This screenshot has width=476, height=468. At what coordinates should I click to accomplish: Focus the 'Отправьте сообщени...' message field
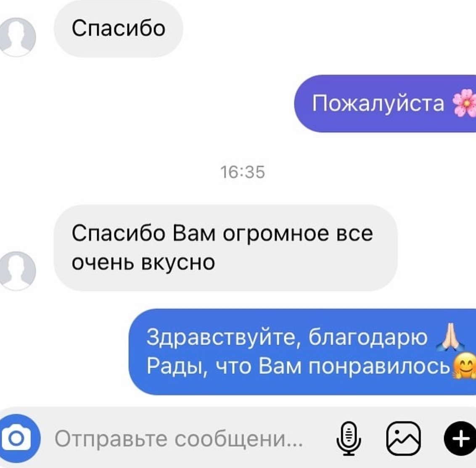point(179,439)
